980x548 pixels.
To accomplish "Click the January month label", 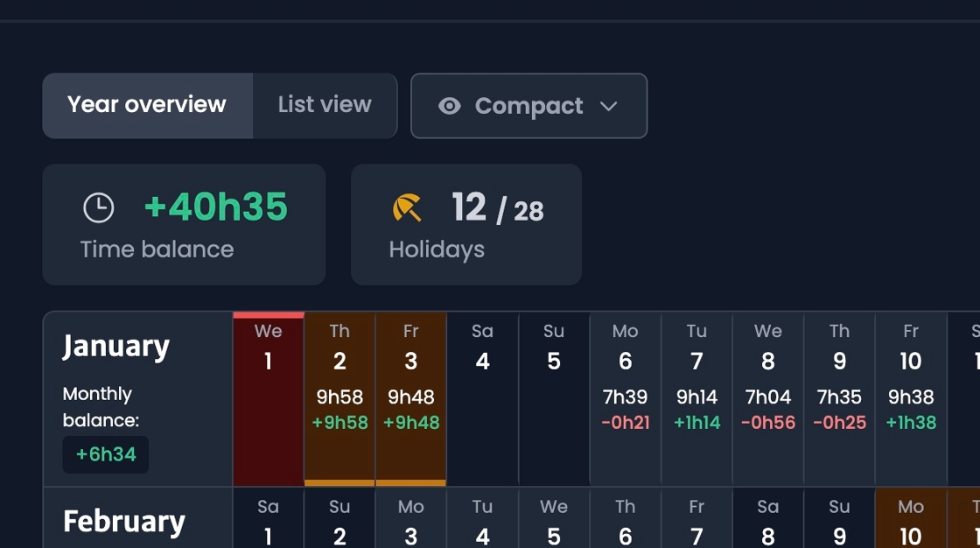I will (x=116, y=347).
